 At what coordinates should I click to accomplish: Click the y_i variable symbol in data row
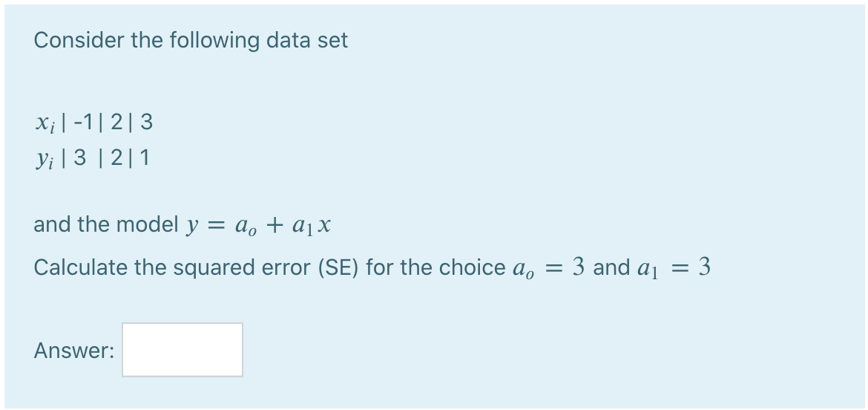coord(44,160)
